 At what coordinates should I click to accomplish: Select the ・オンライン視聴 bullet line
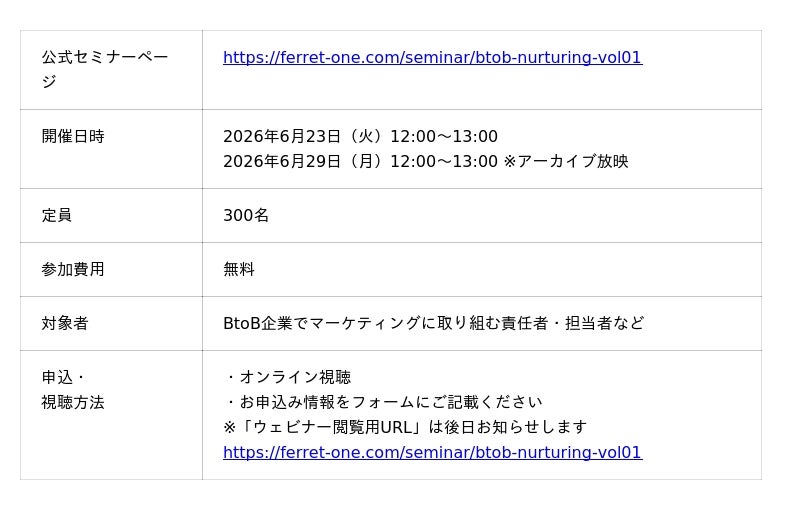(287, 377)
